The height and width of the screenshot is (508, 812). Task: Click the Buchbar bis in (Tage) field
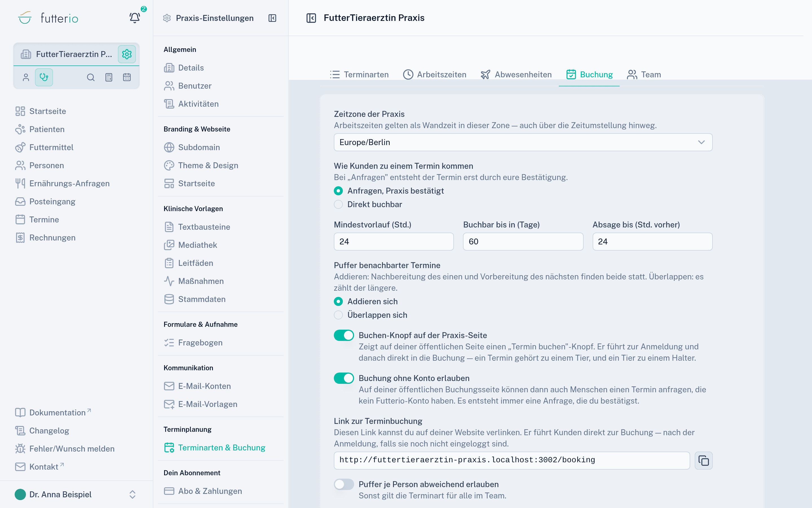click(x=523, y=242)
